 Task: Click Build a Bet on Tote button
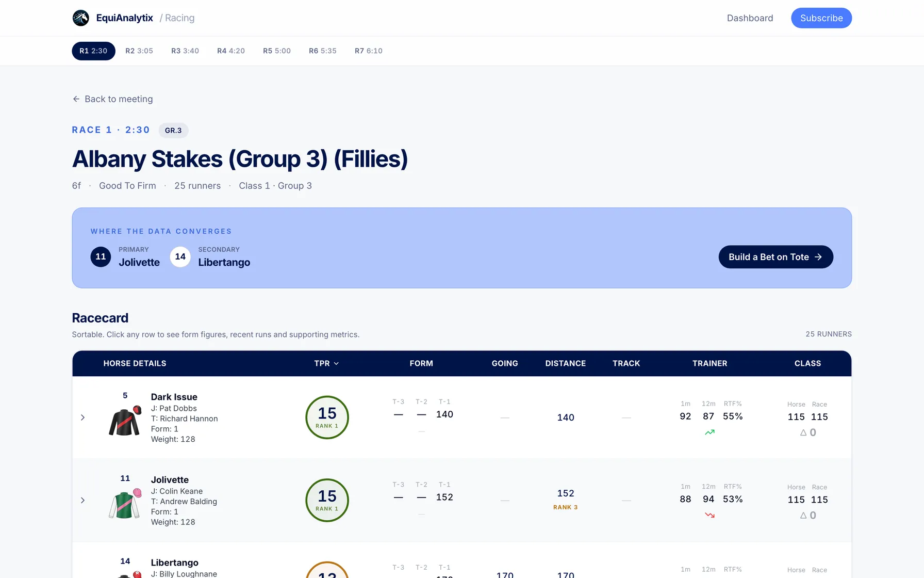(x=775, y=257)
